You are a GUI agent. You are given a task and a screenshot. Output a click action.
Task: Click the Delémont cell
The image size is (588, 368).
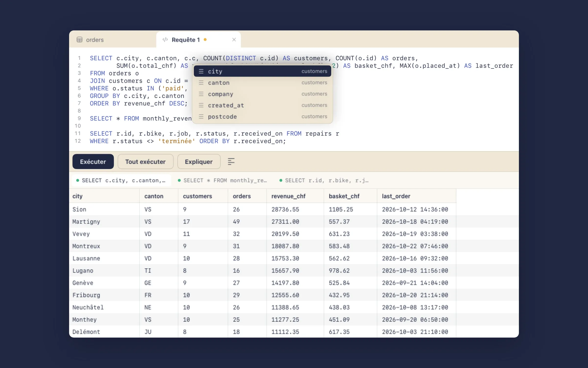click(x=104, y=332)
